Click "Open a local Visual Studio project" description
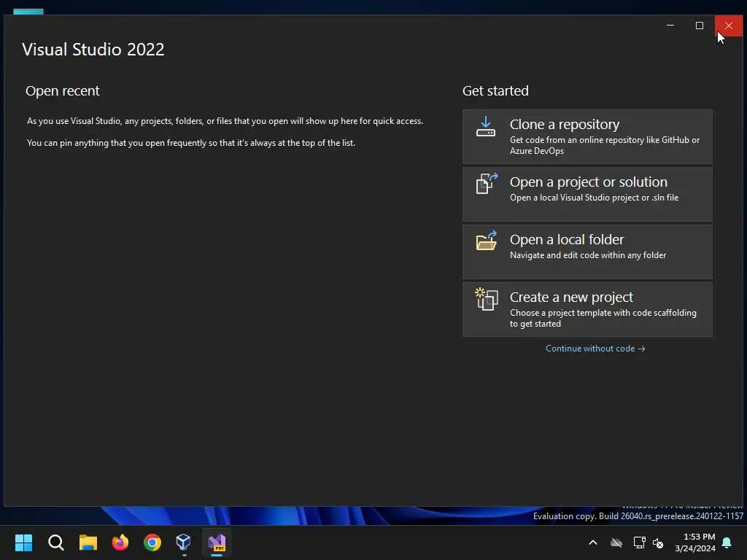747x560 pixels. point(594,198)
